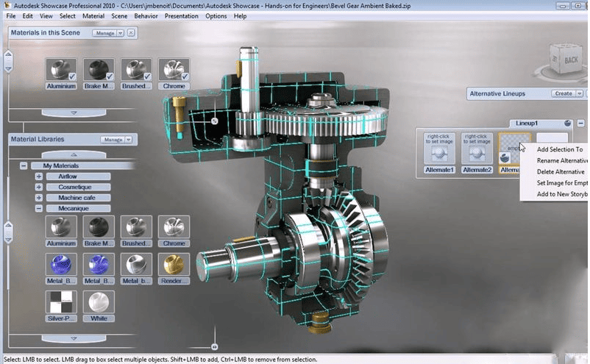The image size is (590, 364).
Task: Select the Machine cafe library label
Action: (78, 197)
